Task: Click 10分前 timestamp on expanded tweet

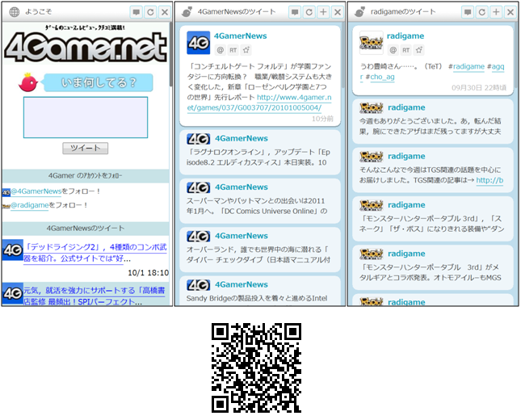Action: [322, 119]
